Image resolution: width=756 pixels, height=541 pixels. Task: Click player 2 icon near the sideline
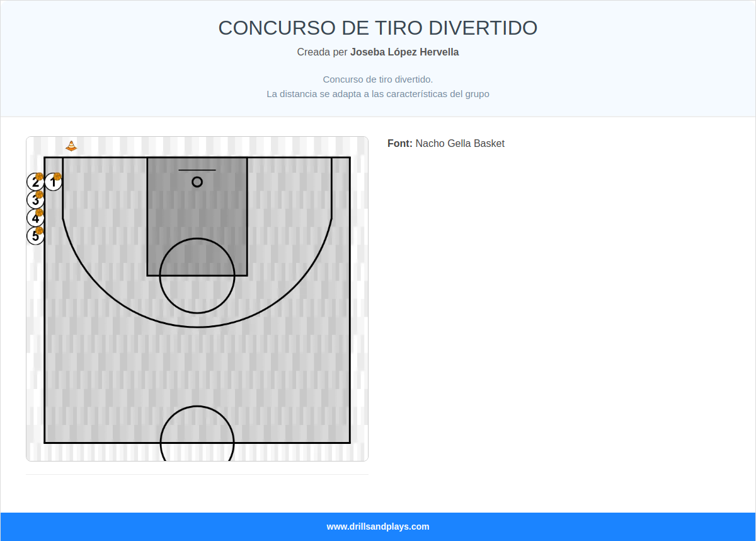[35, 183]
